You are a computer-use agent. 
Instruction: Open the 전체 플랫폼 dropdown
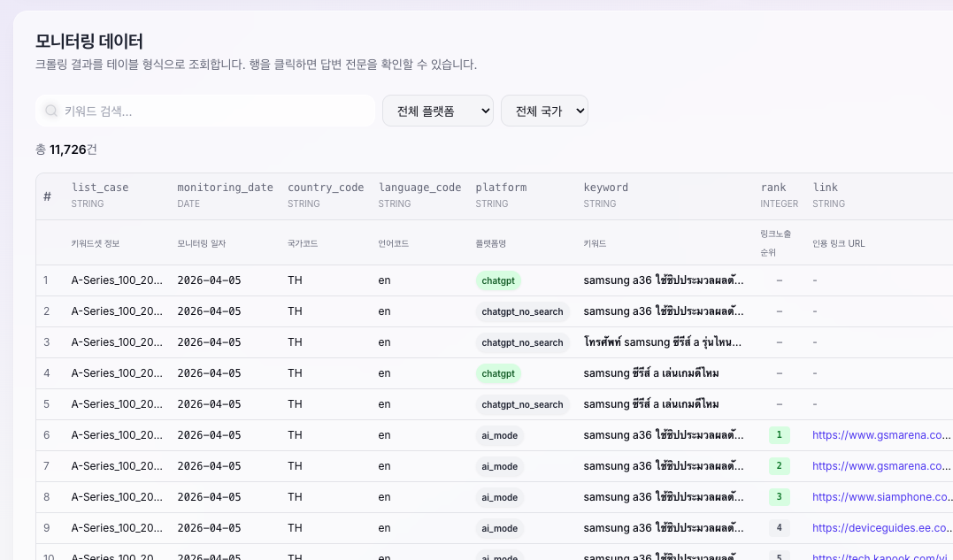[x=437, y=111]
